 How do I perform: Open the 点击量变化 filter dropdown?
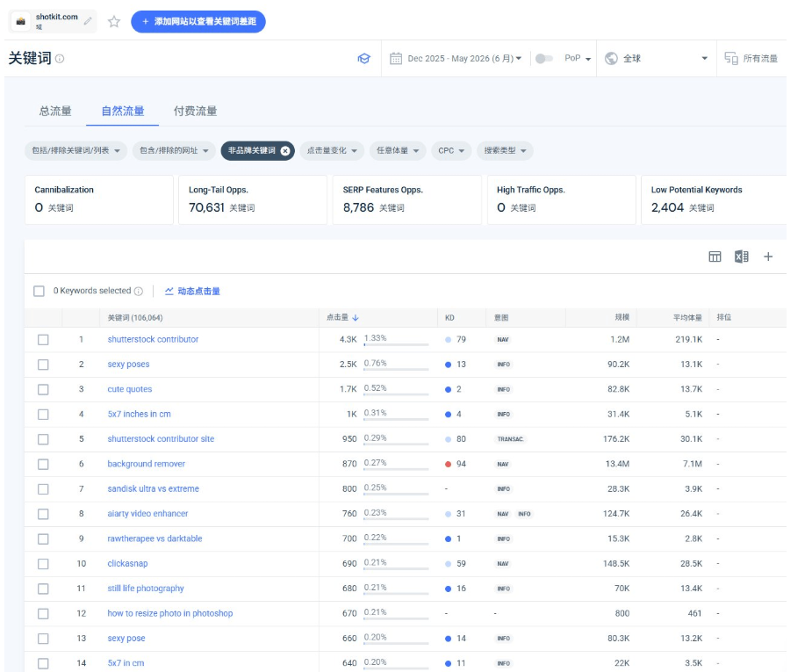(332, 151)
